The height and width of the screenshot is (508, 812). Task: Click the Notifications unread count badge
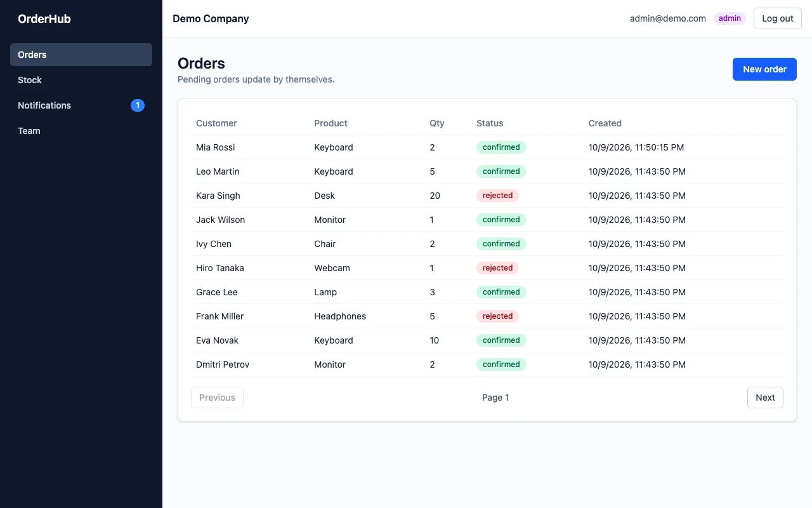(x=138, y=105)
